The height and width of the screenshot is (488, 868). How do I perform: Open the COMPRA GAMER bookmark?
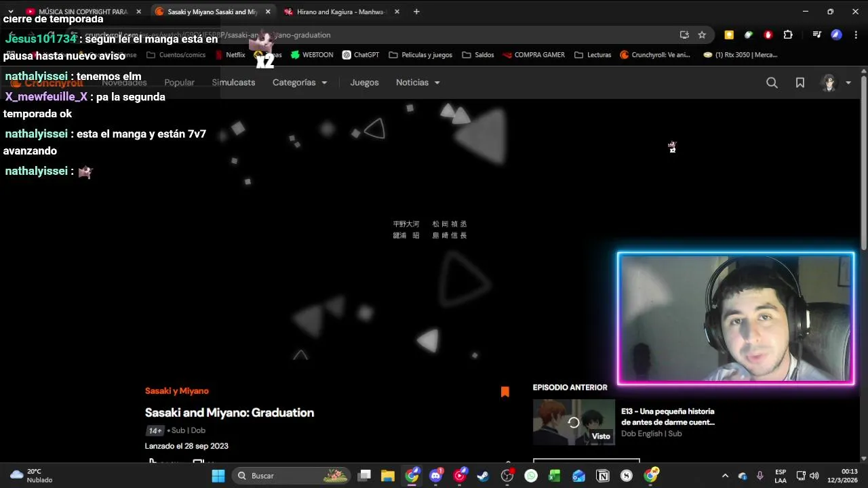point(534,55)
